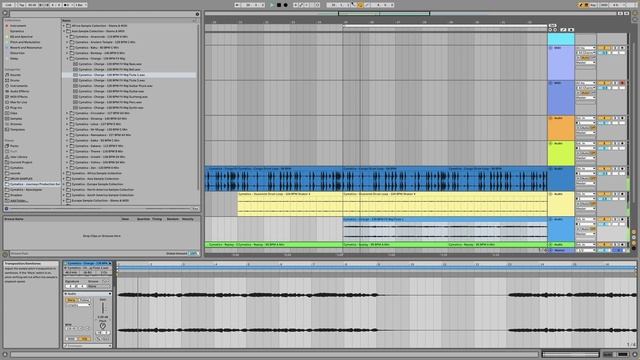Screen dimensions: 640x360
Task: Select the EQ and Spectral collection
Action: point(21,37)
